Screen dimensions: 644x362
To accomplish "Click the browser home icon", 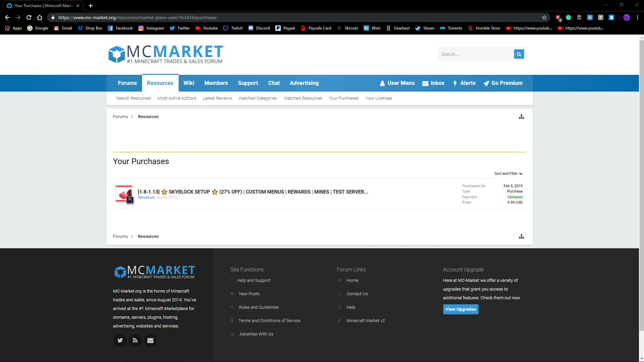I will (x=40, y=17).
